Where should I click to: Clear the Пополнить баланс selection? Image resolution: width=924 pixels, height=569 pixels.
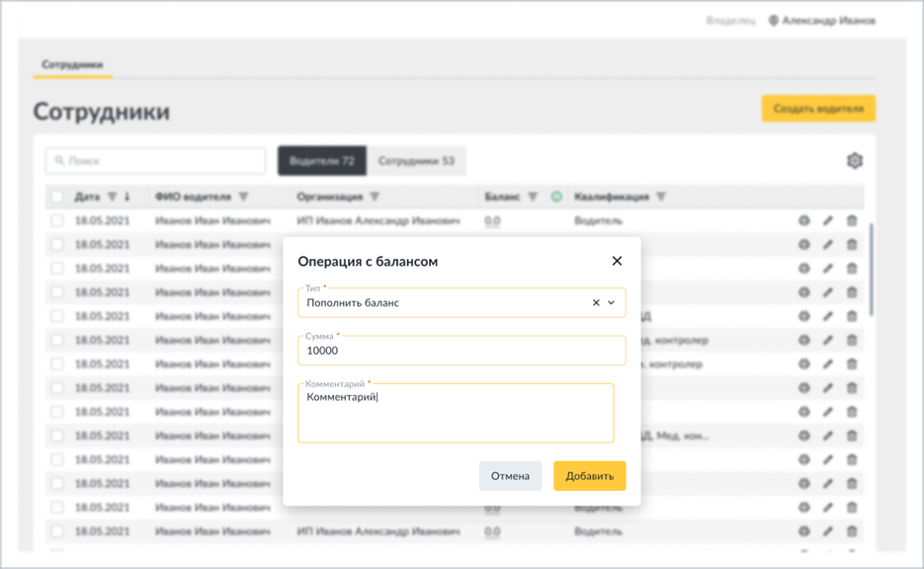596,302
